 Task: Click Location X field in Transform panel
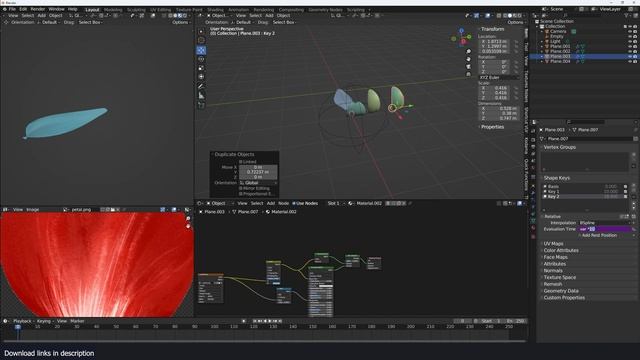[x=493, y=42]
